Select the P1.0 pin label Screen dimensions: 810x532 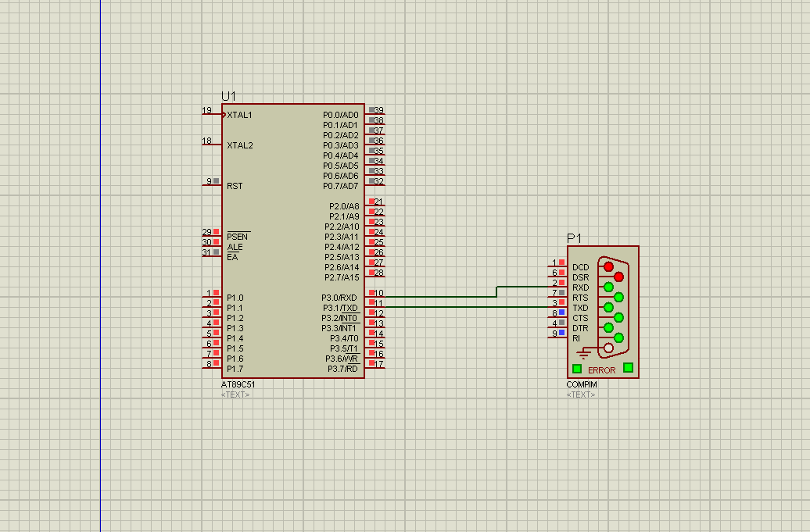[235, 298]
